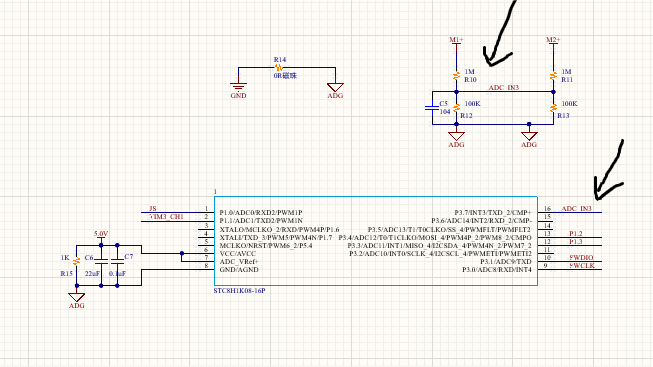
Task: Select the JS net label on pin 1
Action: coord(153,208)
